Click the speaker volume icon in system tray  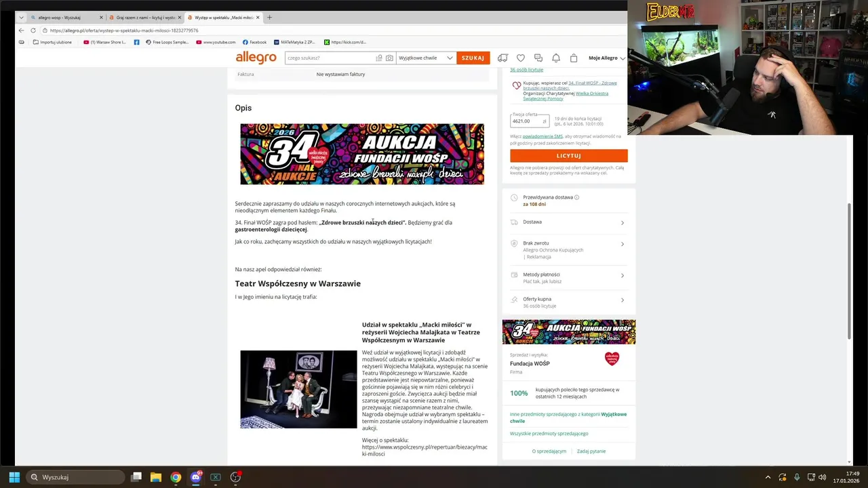822,477
